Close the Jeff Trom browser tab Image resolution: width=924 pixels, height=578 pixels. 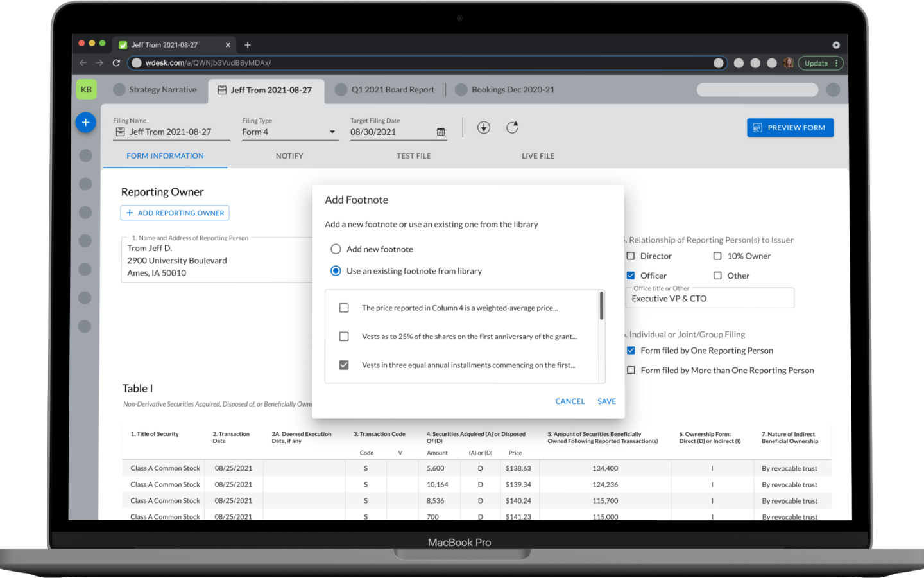pyautogui.click(x=228, y=45)
